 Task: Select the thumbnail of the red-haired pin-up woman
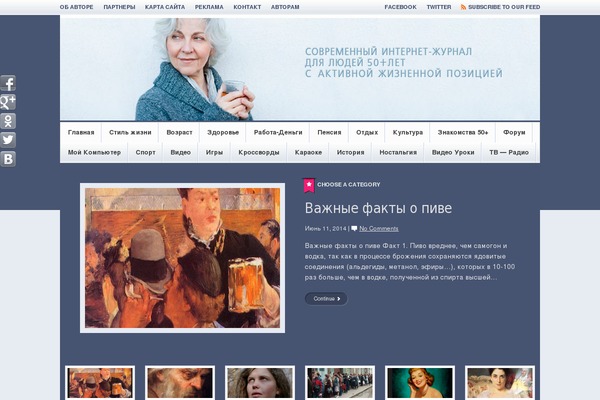(x=420, y=383)
